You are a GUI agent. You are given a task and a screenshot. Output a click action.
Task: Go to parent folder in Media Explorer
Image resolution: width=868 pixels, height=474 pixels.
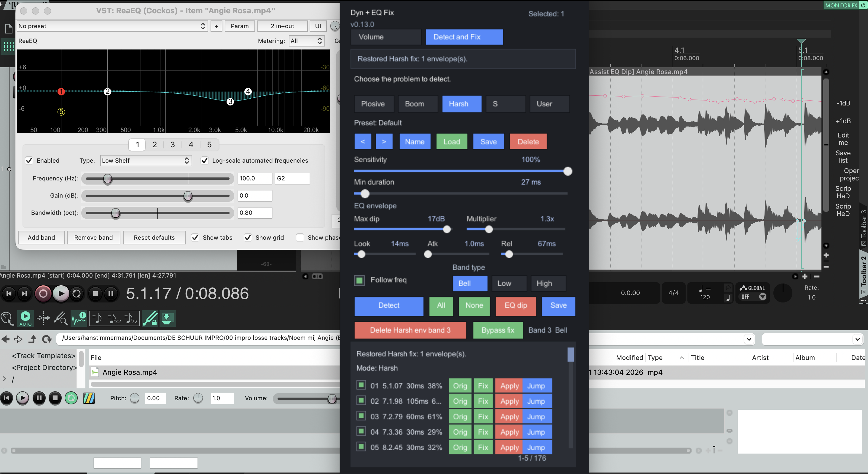point(32,339)
